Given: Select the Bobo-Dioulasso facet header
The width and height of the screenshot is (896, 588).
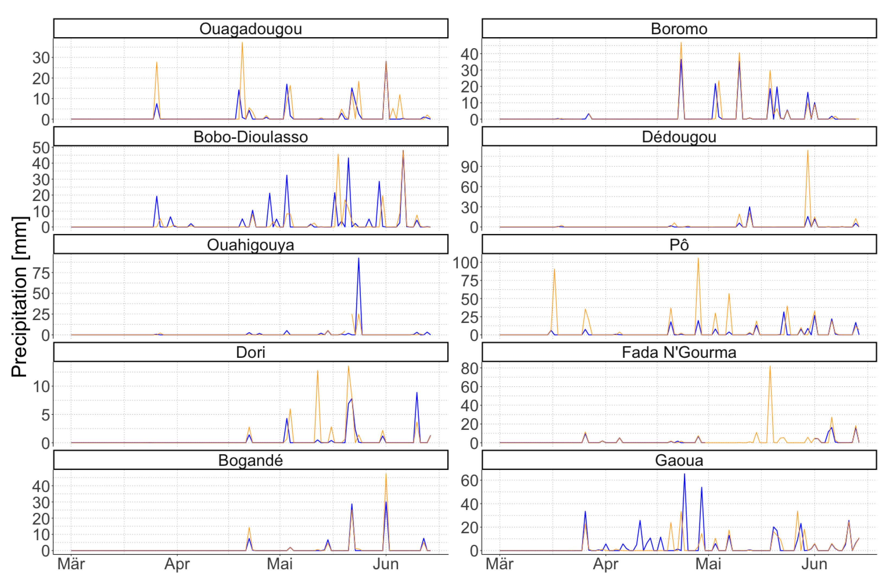Looking at the screenshot, I should (250, 137).
